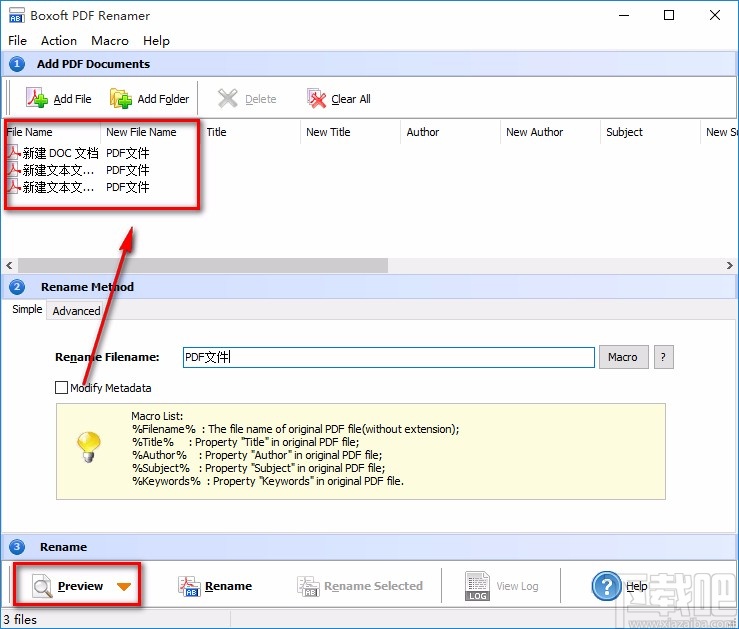
Task: Click the View Log label
Action: click(x=517, y=586)
